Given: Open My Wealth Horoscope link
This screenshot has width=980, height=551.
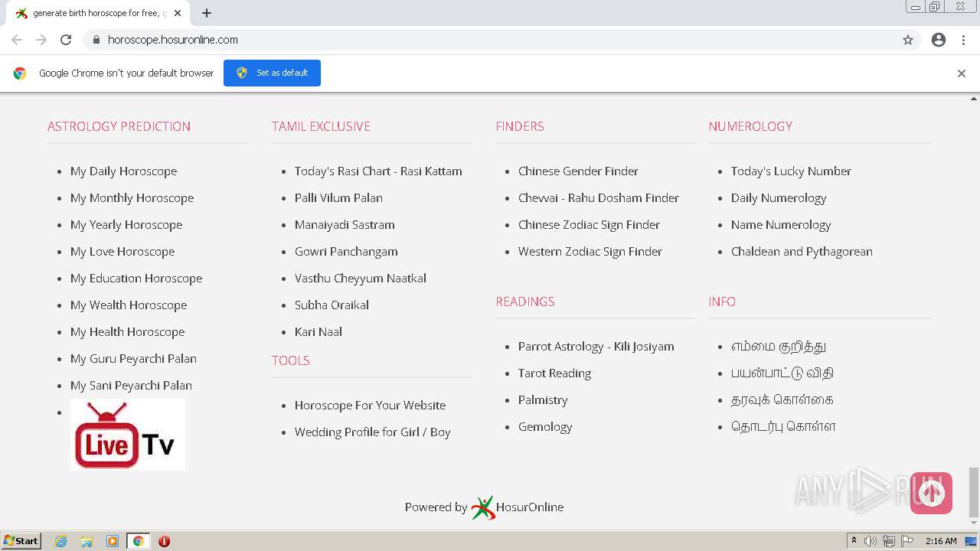Looking at the screenshot, I should 129,305.
